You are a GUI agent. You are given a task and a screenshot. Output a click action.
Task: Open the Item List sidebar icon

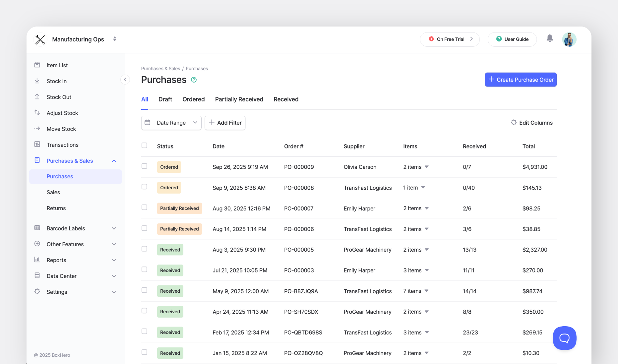(x=37, y=65)
